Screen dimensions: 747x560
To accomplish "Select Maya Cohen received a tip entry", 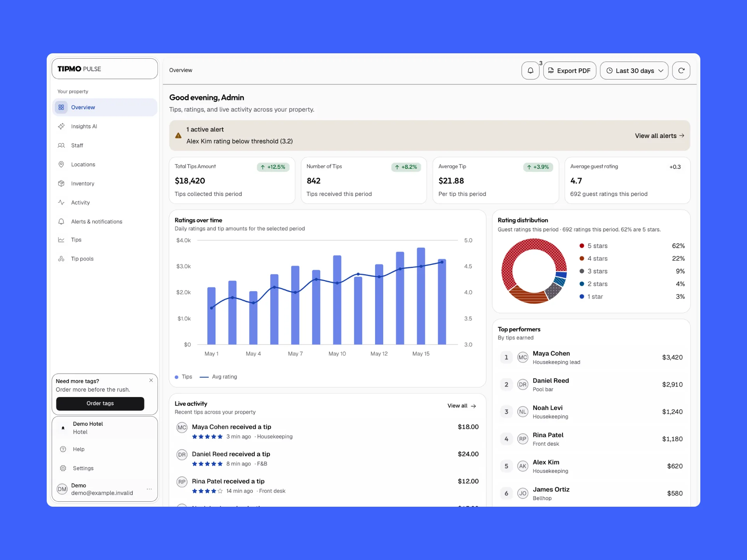I will click(x=327, y=431).
